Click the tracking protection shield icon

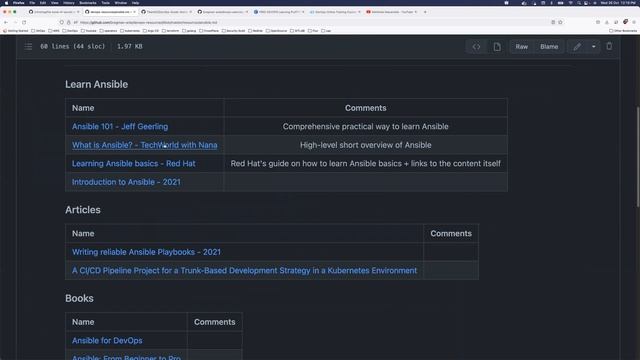click(x=61, y=22)
